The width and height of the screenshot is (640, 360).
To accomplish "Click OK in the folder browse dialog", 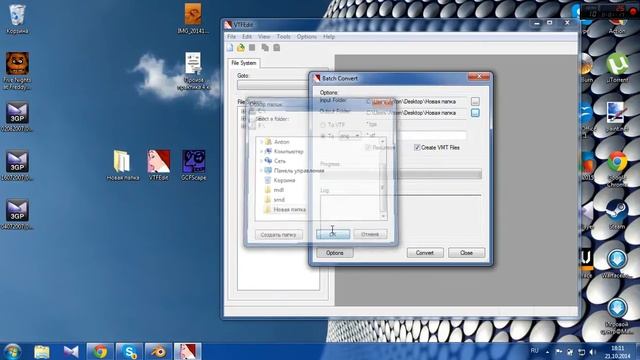I will (333, 234).
